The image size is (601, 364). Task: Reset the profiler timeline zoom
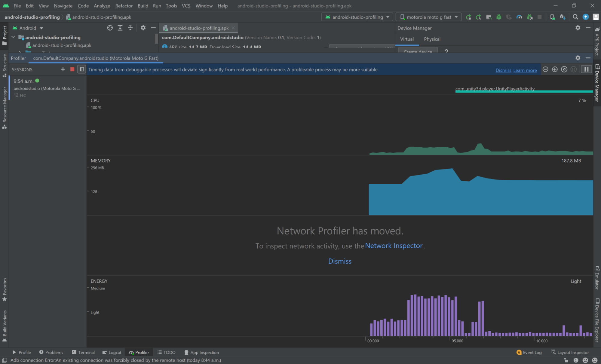point(564,69)
